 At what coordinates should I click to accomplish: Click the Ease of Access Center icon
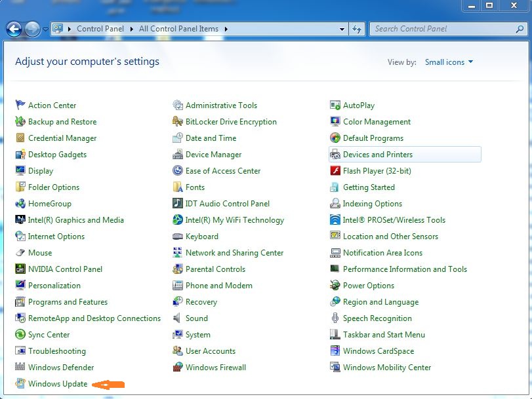click(178, 170)
